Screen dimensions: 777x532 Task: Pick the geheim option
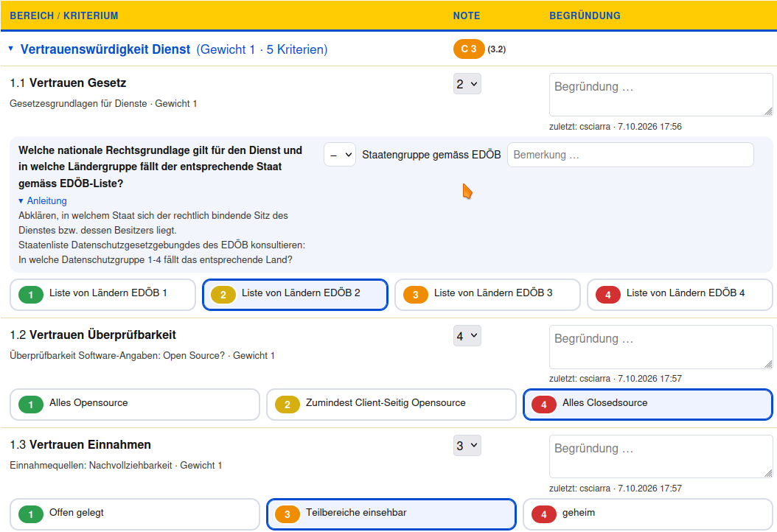[648, 514]
